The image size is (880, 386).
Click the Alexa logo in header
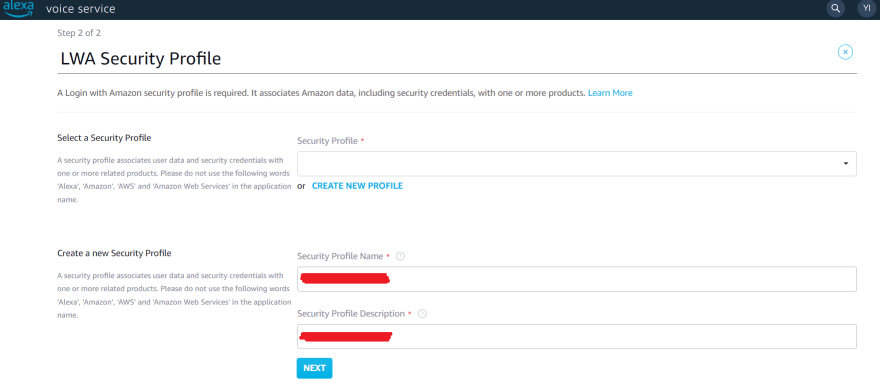click(x=18, y=8)
